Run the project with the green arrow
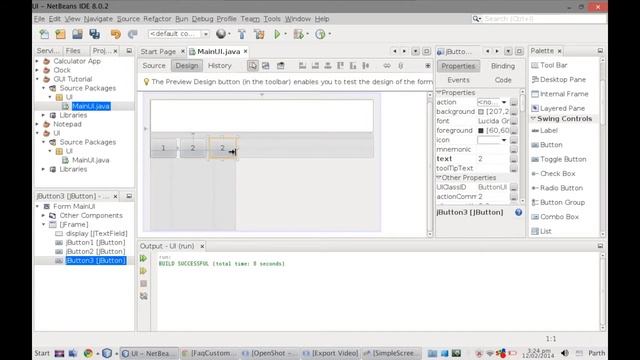The image size is (640, 360). coord(277,34)
